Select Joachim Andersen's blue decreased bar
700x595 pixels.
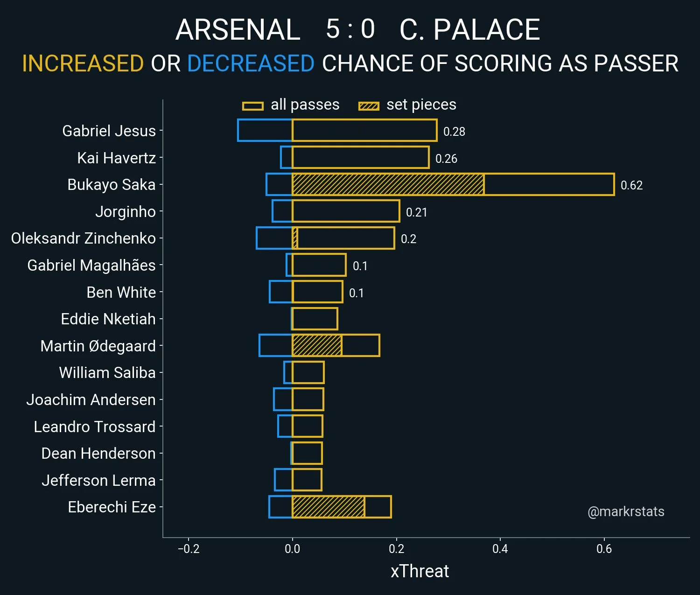(x=283, y=399)
